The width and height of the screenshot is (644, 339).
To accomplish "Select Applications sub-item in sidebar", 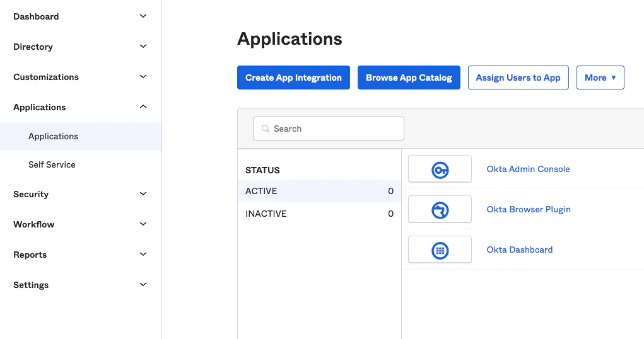I will [x=54, y=136].
